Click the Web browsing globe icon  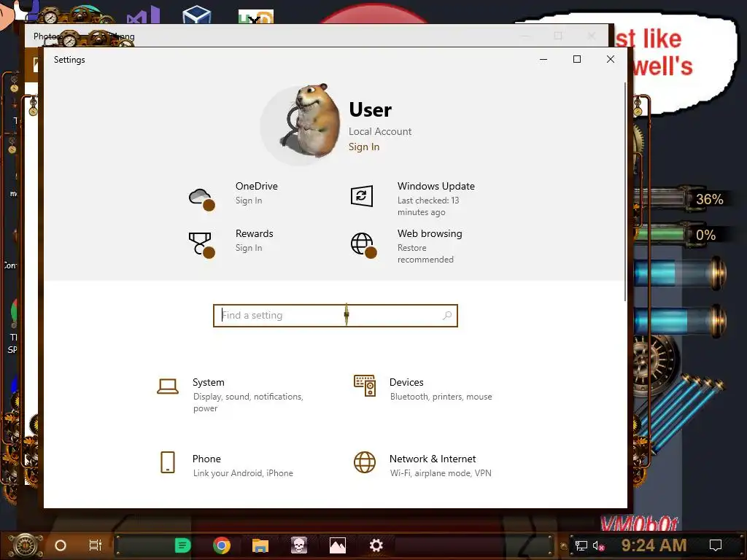click(363, 245)
